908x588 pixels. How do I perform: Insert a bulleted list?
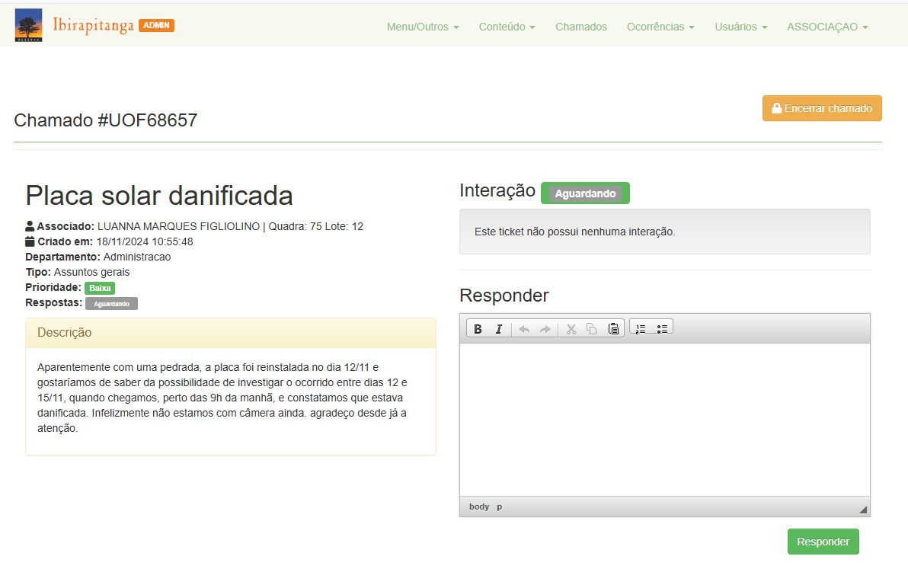click(x=662, y=329)
